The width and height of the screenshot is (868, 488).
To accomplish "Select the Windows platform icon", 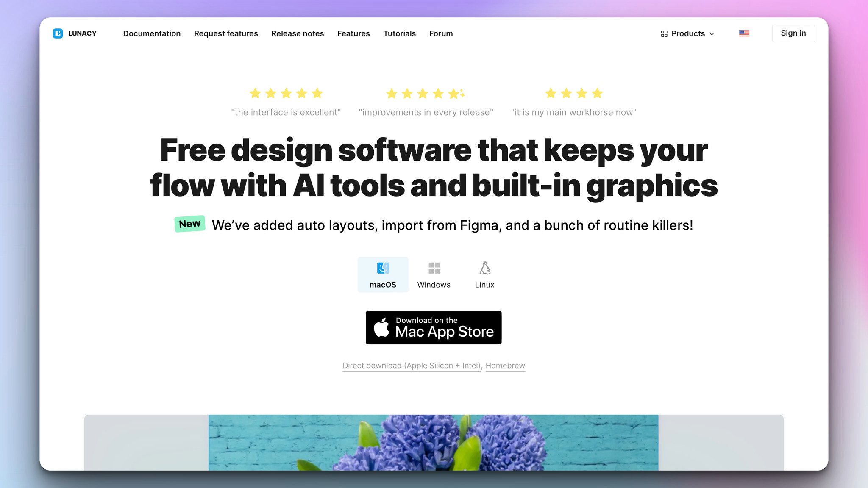I will point(434,268).
